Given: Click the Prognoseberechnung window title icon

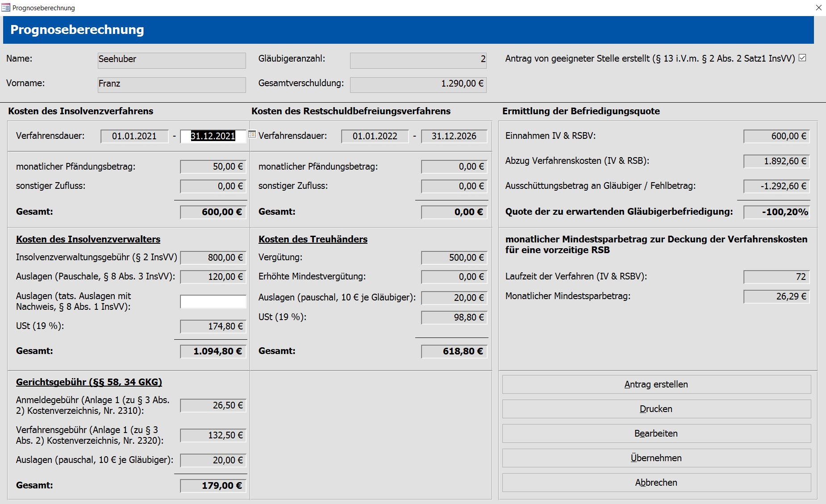Looking at the screenshot, I should tap(6, 8).
